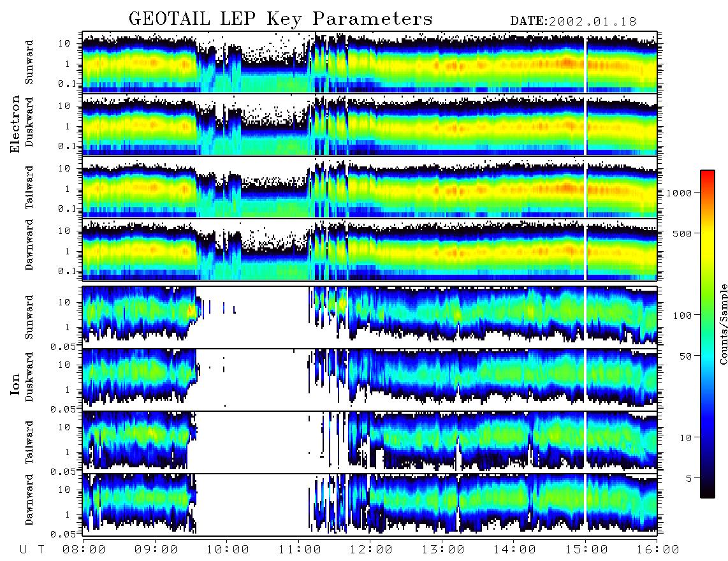Open the Electron Dawnward spectrogram panel
728x561 pixels.
coord(370,249)
